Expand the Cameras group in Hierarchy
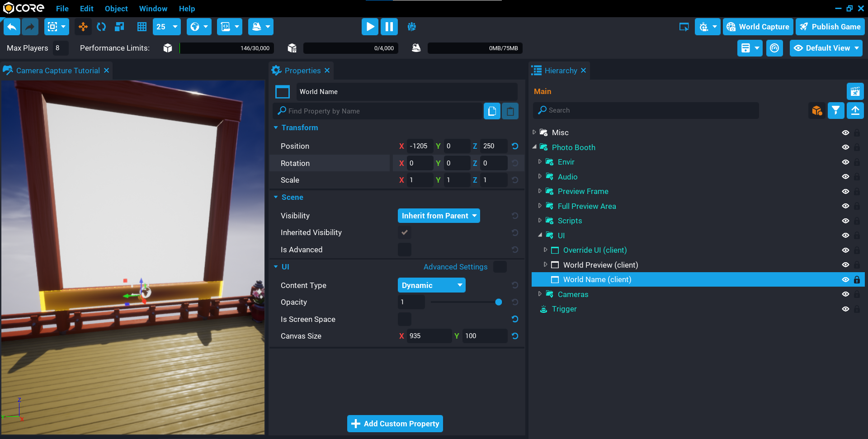Viewport: 868px width, 439px height. point(540,294)
